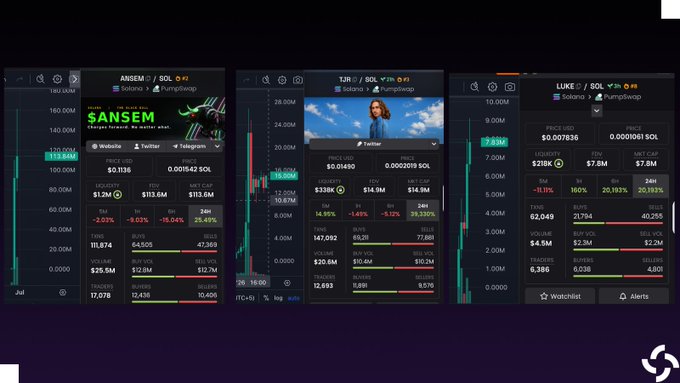The height and width of the screenshot is (383, 680).
Task: Toggle log scale on TJR chart
Action: (x=278, y=298)
